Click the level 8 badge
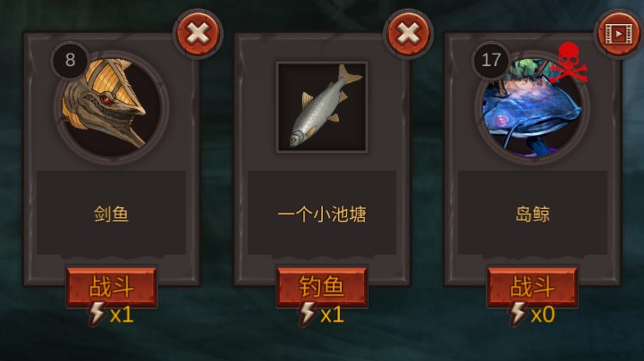 70,60
